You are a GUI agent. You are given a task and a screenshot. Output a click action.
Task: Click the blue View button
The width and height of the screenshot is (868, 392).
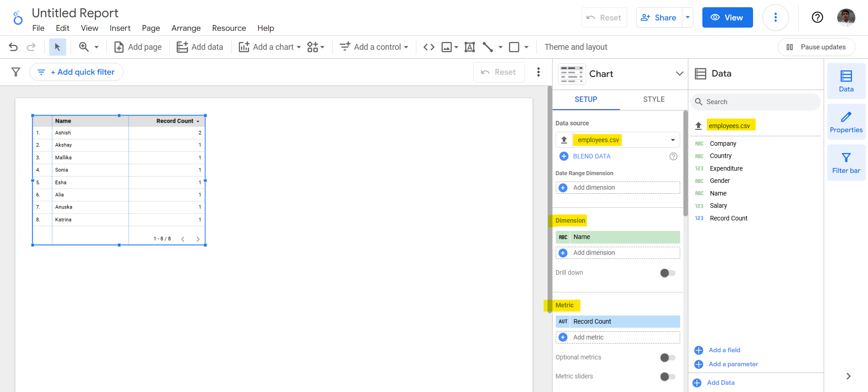[x=727, y=18]
